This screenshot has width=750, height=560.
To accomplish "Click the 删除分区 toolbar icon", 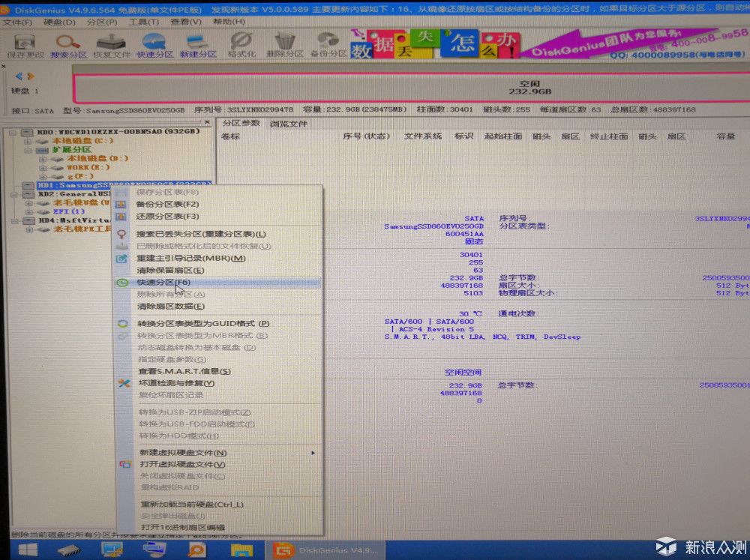I will (285, 46).
